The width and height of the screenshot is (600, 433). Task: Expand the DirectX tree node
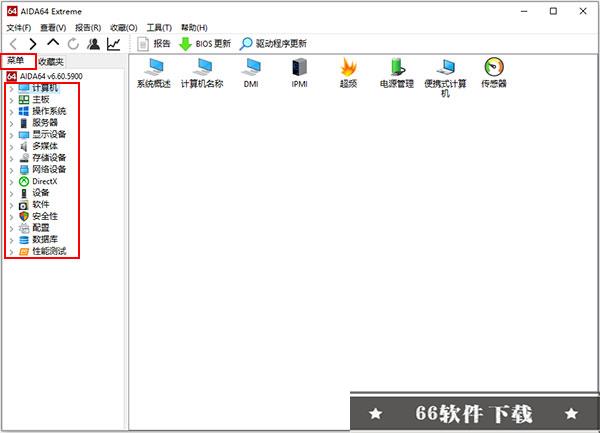point(11,182)
